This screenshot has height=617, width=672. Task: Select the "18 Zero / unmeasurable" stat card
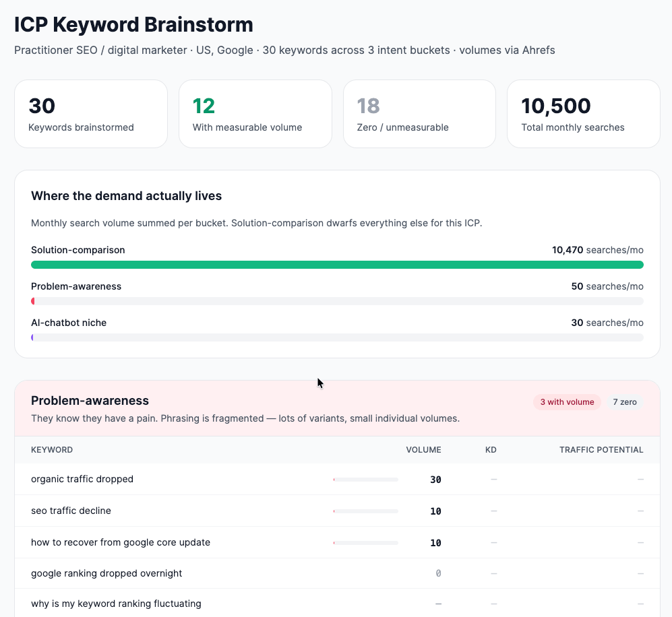pos(419,113)
